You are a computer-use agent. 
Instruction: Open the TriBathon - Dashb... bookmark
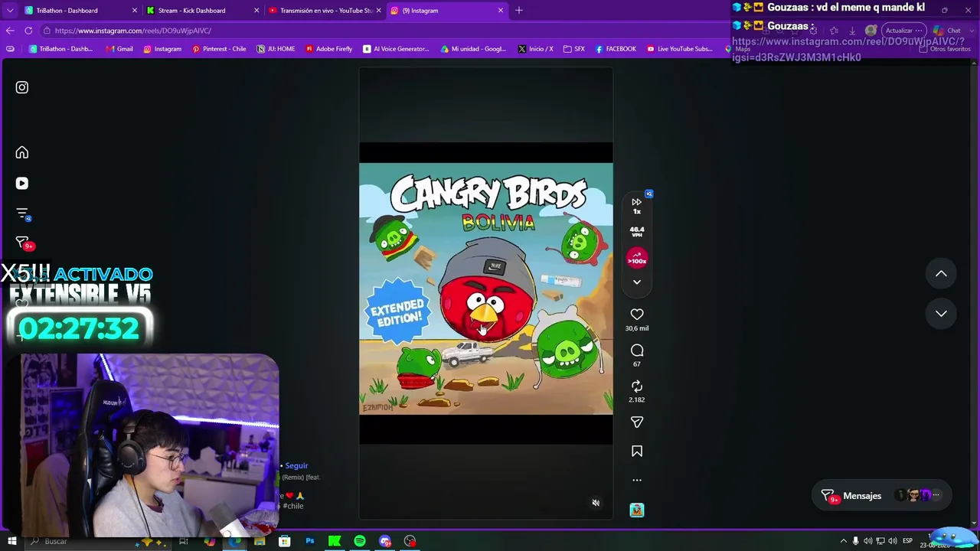tap(61, 49)
